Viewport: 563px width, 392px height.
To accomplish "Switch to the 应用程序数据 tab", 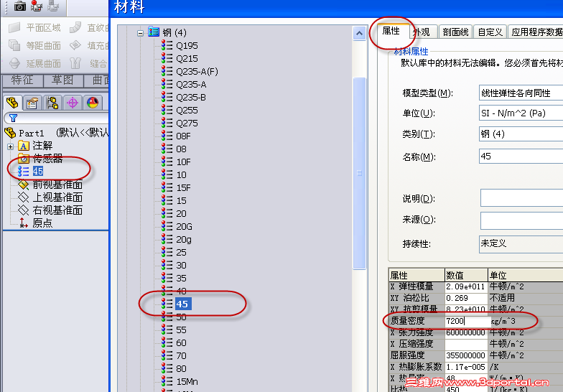I will (x=536, y=32).
